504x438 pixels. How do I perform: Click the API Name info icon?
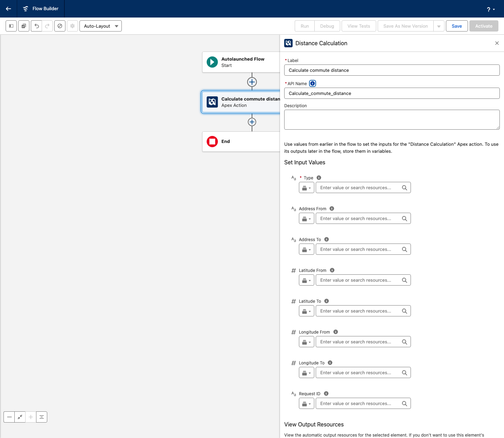(313, 83)
